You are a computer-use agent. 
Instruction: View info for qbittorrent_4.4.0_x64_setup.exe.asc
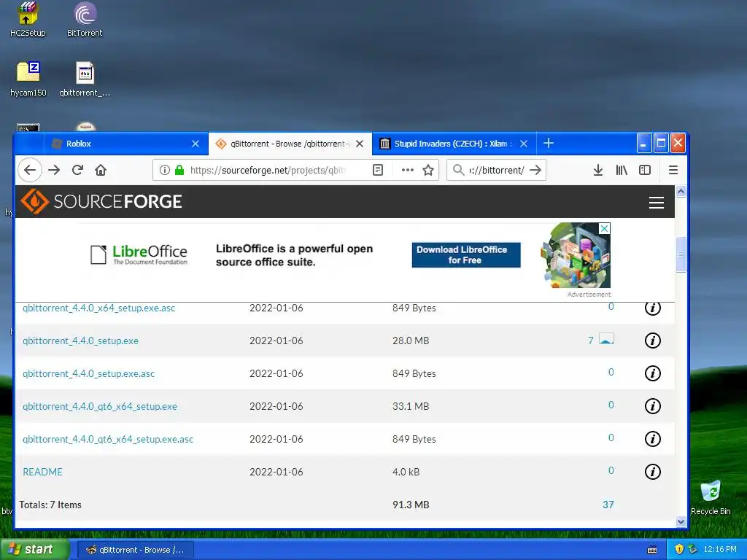[x=653, y=308]
